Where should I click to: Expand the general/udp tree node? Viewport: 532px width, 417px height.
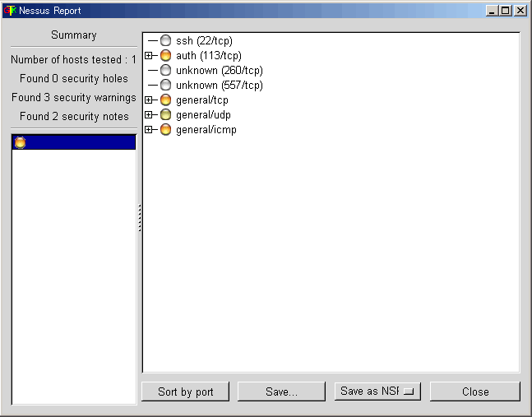pos(148,114)
